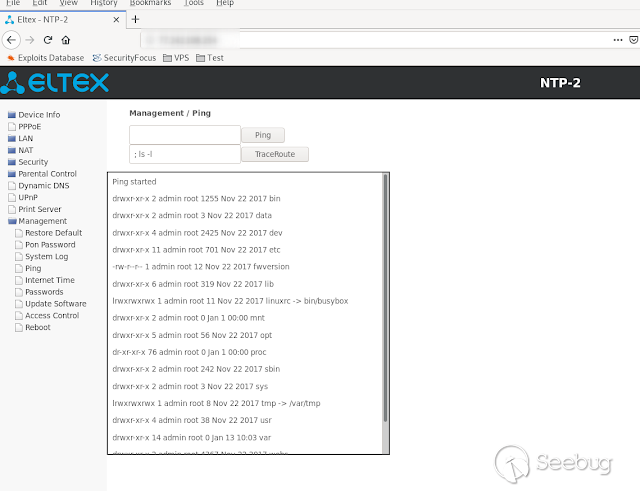This screenshot has height=491, width=640.
Task: Open the Pon Password page
Action: tap(45, 245)
